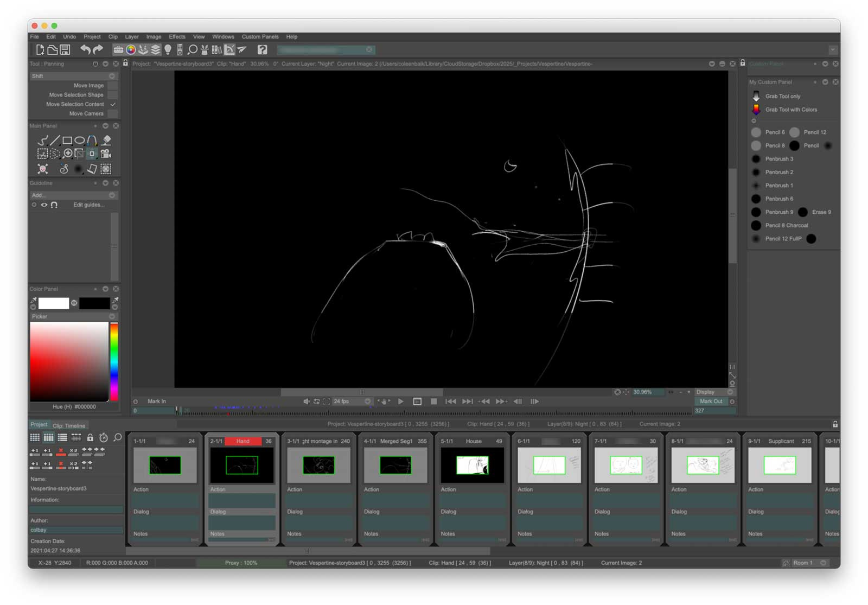Select Grab Tool with Colors
The image size is (868, 605).
(x=785, y=110)
